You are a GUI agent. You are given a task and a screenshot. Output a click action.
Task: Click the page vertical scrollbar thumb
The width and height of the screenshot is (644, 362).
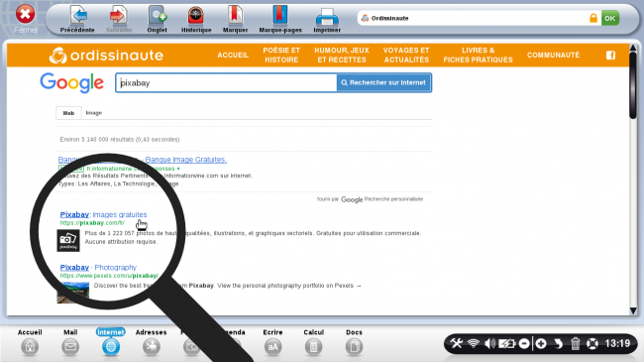[633, 85]
